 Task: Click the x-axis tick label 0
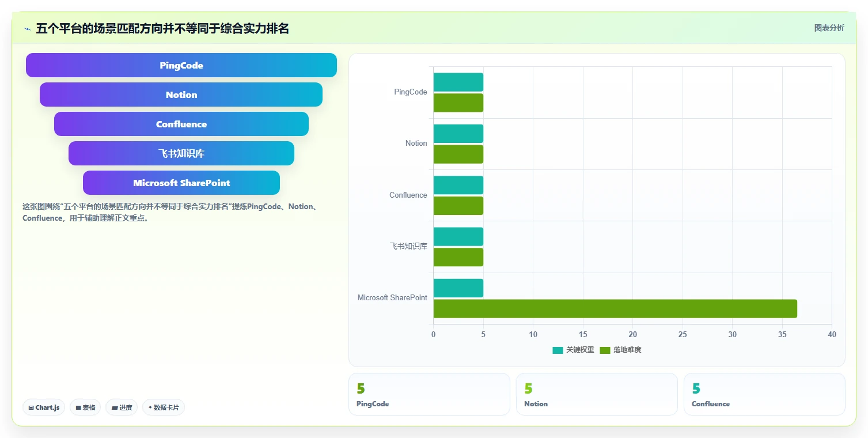tap(433, 334)
